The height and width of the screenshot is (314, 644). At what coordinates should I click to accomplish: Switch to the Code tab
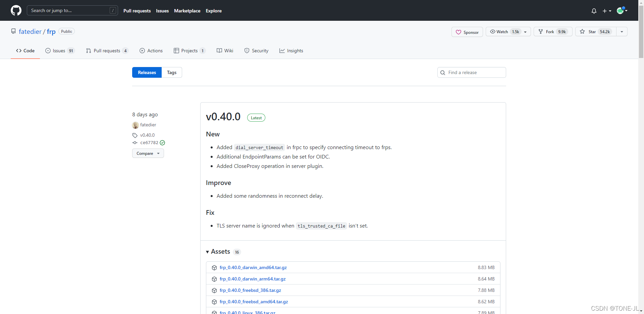(25, 51)
